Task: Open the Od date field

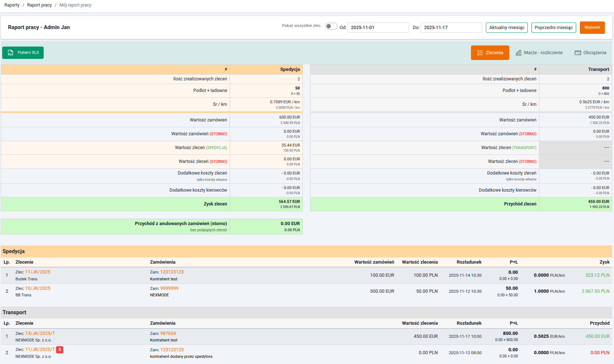Action: tap(378, 28)
